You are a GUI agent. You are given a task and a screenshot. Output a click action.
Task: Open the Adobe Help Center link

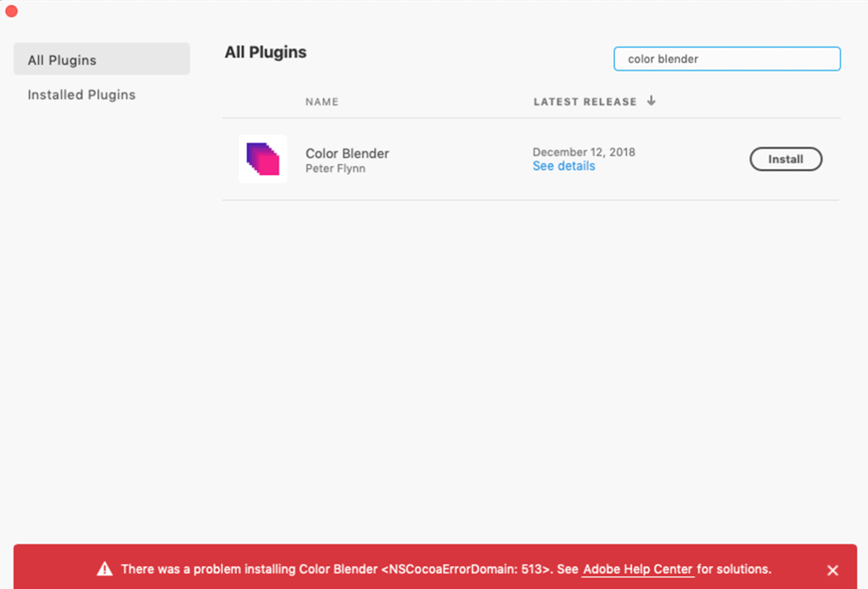pyautogui.click(x=637, y=569)
